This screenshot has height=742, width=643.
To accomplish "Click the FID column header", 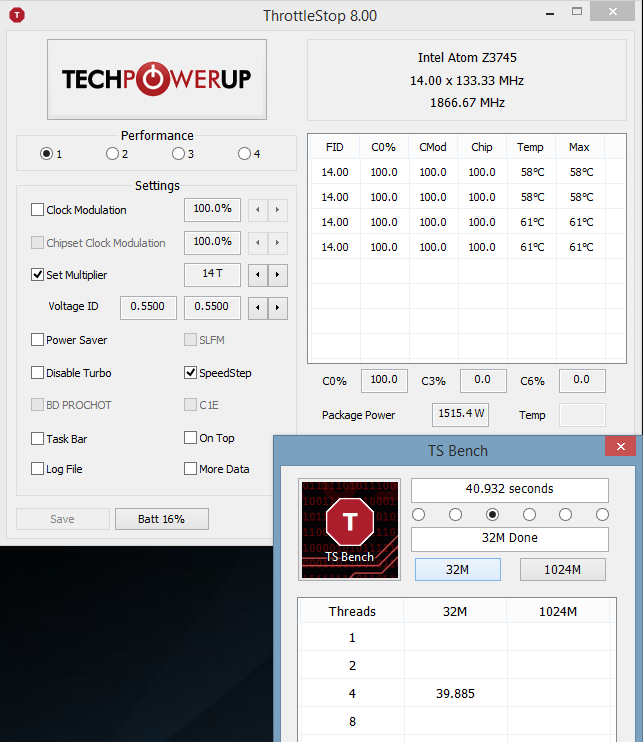I will point(335,147).
